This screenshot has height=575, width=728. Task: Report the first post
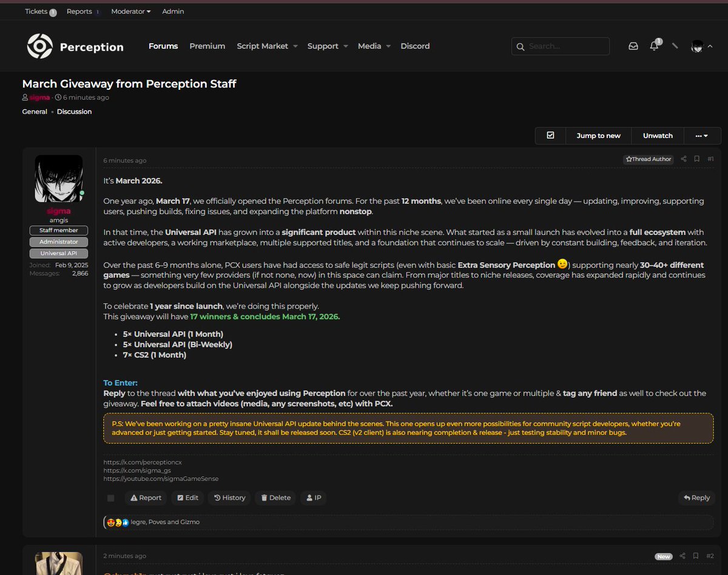point(146,498)
